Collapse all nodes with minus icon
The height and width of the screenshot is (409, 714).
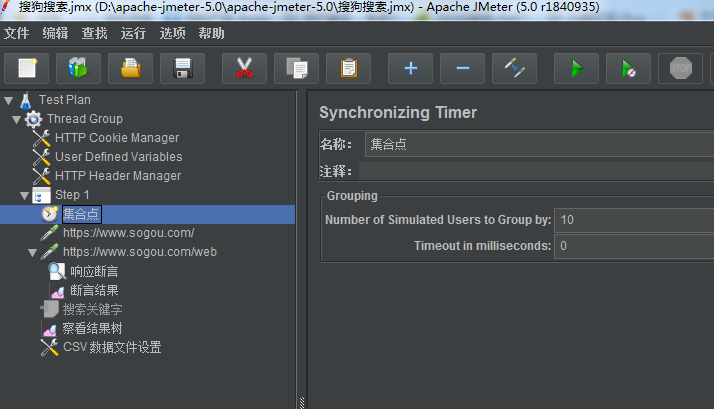click(462, 68)
